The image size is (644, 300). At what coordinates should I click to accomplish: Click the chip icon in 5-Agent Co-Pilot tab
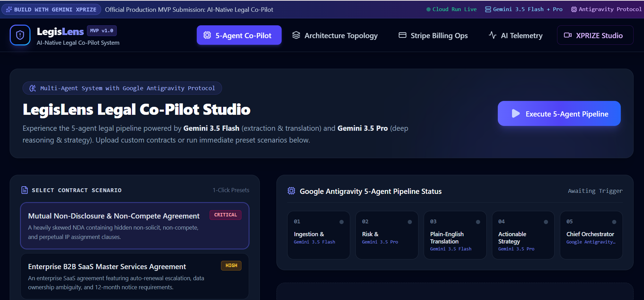[207, 35]
